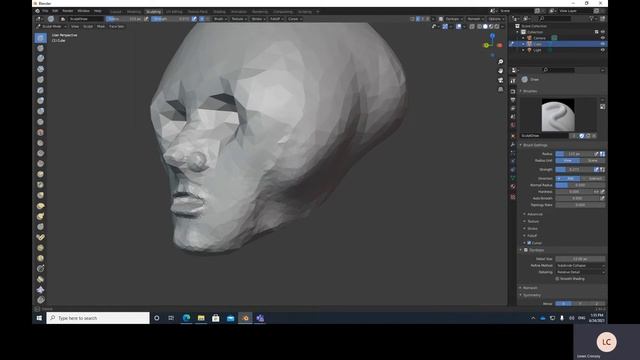Select the Draw sculpt brush tool

coord(40,38)
